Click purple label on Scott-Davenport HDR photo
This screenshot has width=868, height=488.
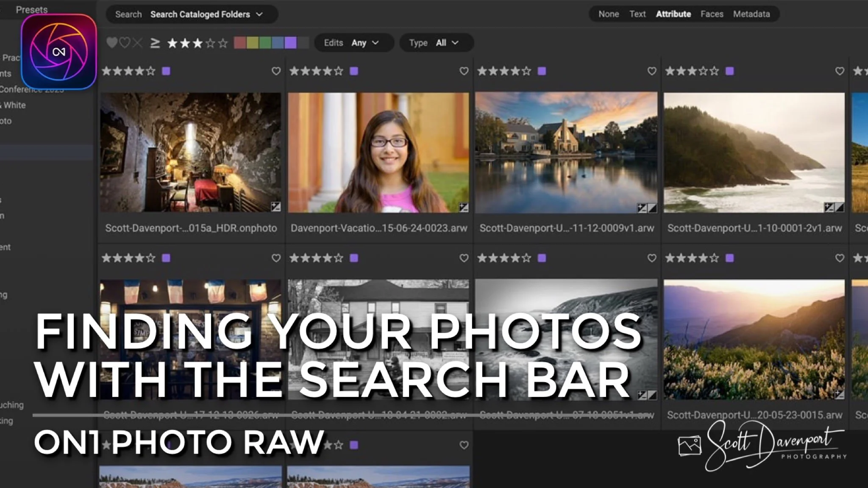(x=166, y=71)
